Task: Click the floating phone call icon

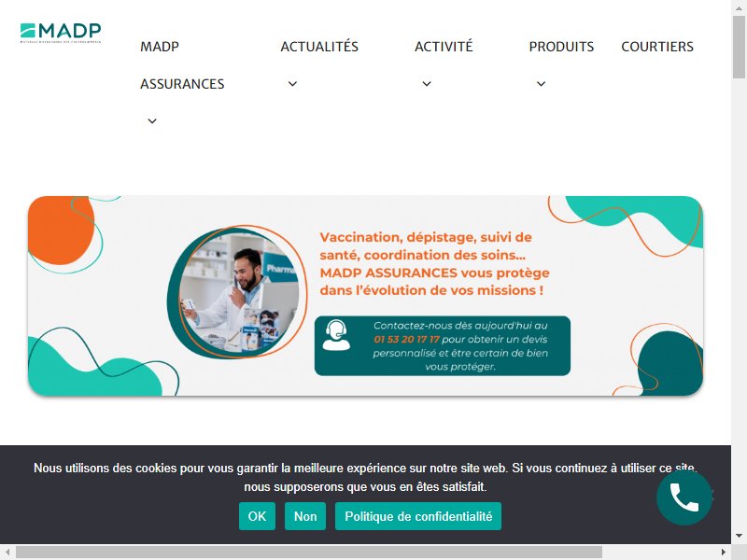Action: [684, 497]
